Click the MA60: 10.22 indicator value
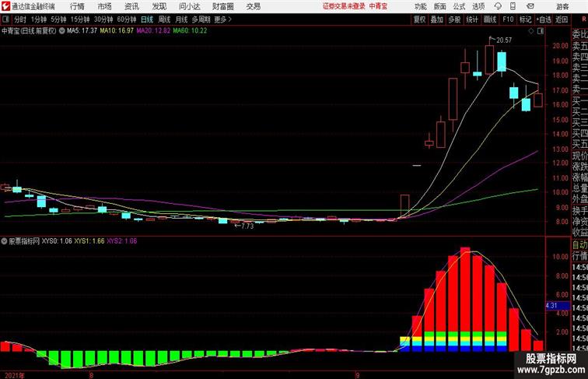The width and height of the screenshot is (588, 379). tap(190, 31)
